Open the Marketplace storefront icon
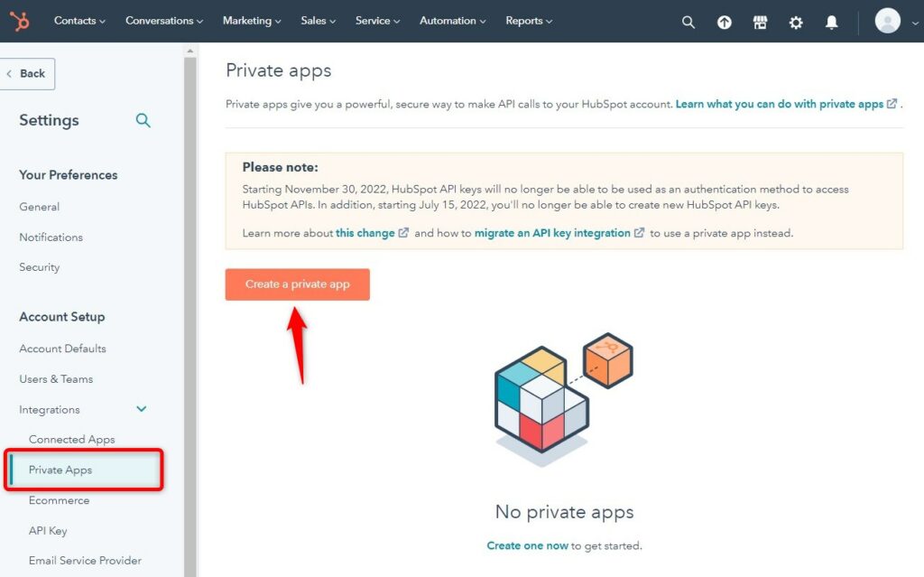The height and width of the screenshot is (577, 924). point(760,23)
